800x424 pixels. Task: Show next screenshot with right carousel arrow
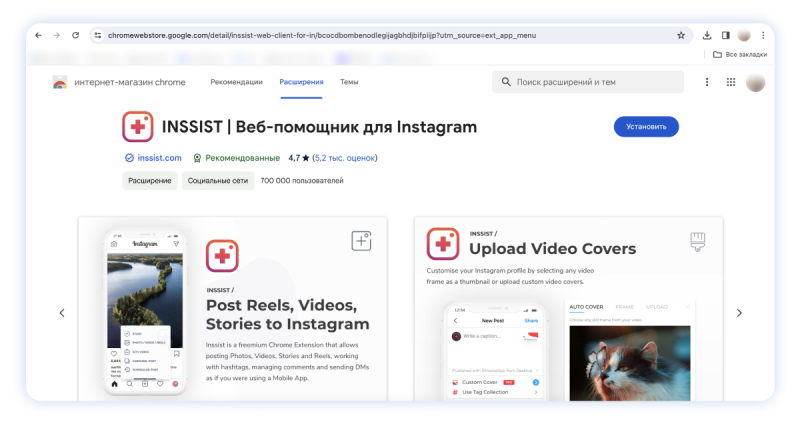[x=739, y=313]
